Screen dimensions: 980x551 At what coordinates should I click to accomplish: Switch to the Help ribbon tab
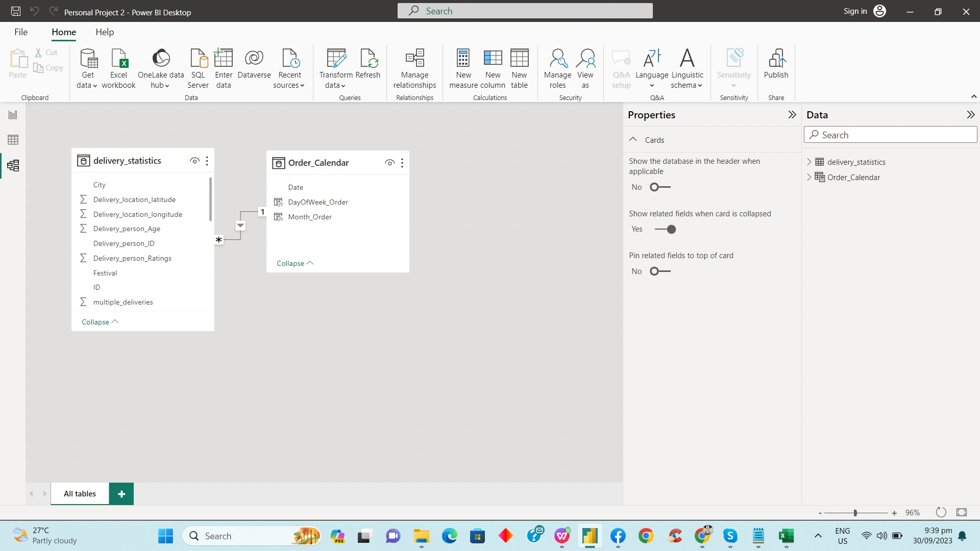point(104,32)
